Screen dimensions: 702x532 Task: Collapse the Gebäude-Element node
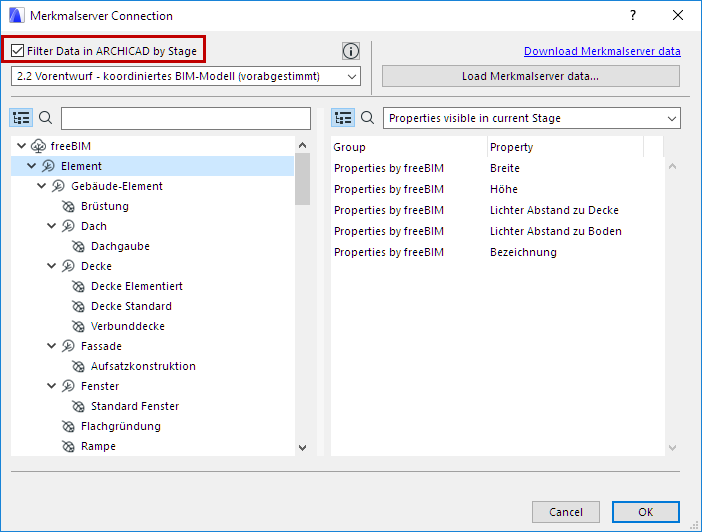[x=42, y=185]
